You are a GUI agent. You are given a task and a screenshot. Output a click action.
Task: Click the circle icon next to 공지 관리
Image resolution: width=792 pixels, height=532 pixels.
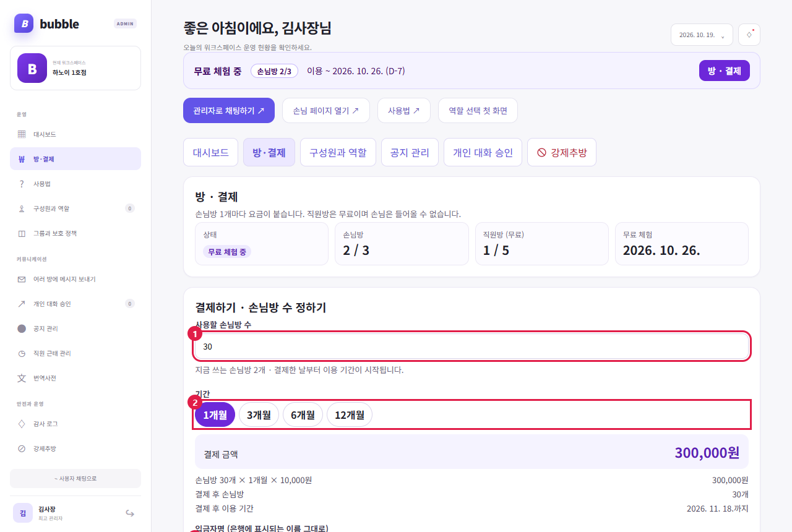click(22, 328)
